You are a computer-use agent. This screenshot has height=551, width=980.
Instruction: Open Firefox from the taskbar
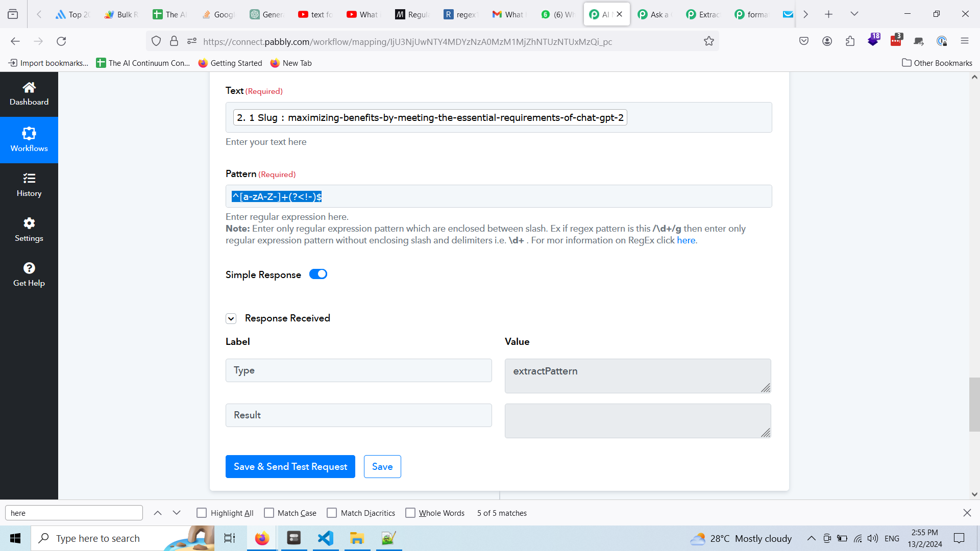(262, 538)
